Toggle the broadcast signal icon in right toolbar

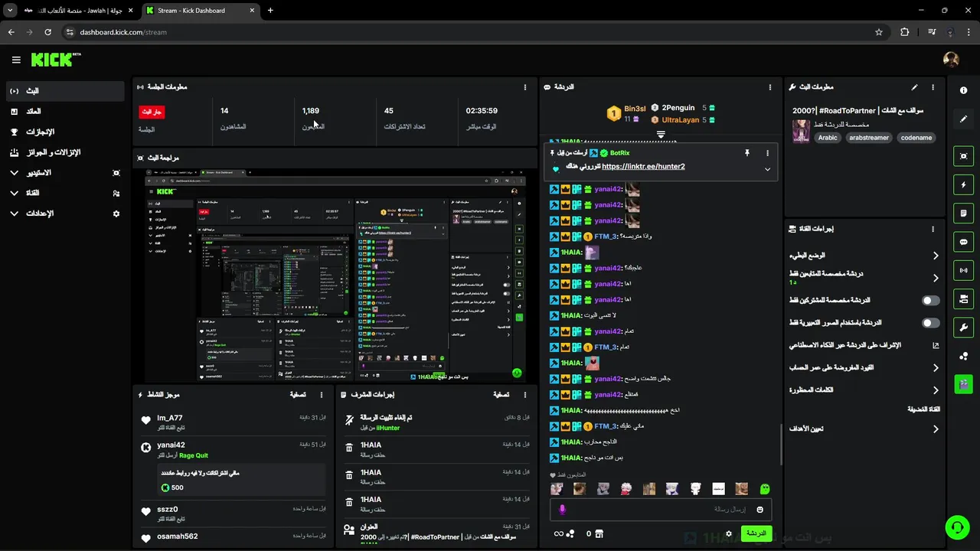pyautogui.click(x=963, y=270)
